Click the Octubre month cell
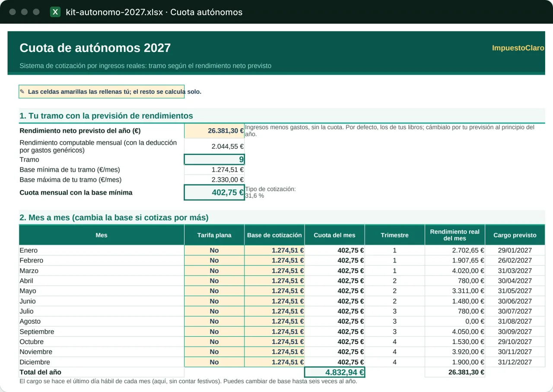The image size is (553, 392). [102, 342]
